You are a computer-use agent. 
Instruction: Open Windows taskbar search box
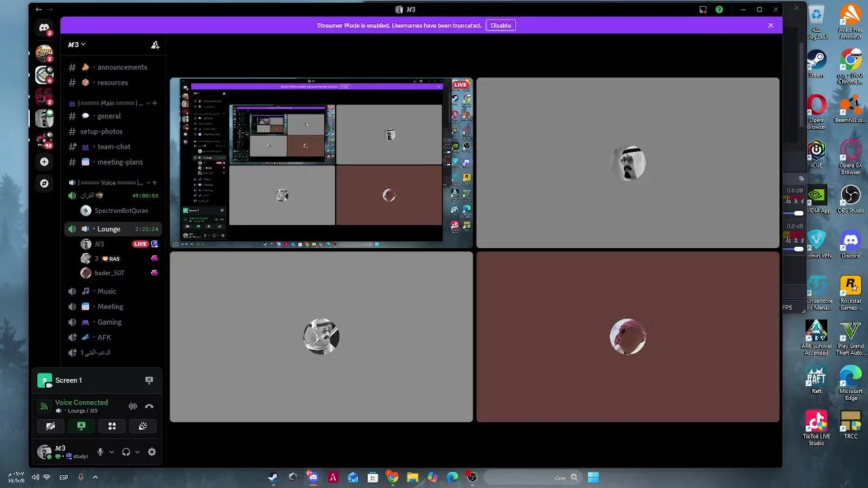[532, 477]
